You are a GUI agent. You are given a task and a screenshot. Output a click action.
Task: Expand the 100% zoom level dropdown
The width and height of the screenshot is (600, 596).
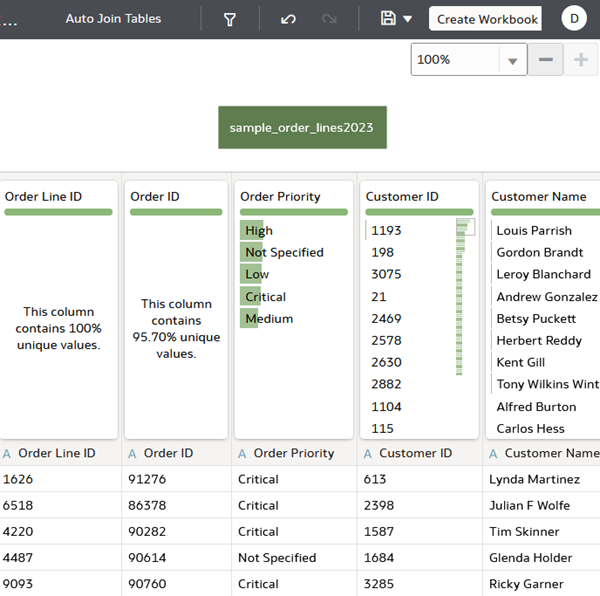[512, 60]
